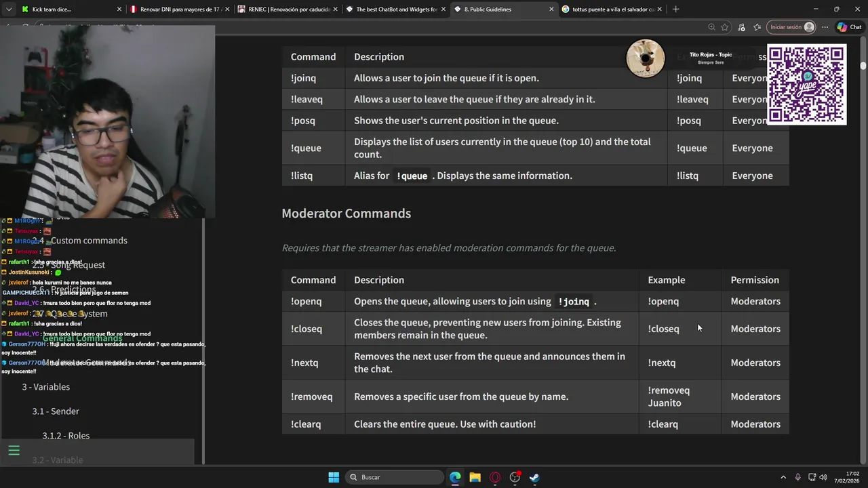
Task: Open the browser tab search dropdown
Action: click(x=7, y=9)
